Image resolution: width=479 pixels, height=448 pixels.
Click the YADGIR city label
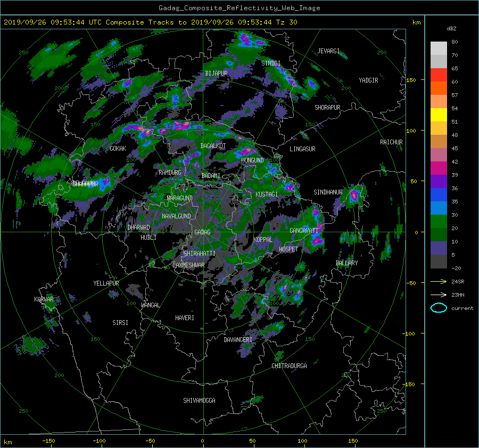point(368,80)
